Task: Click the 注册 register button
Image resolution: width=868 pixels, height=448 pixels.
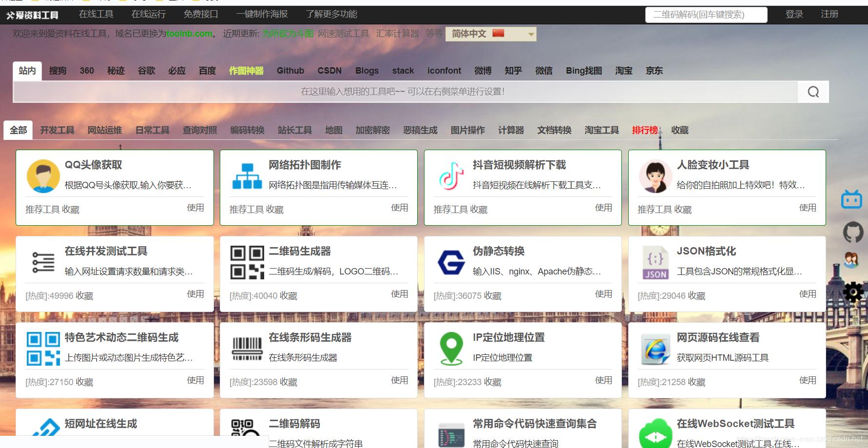Action: [829, 14]
